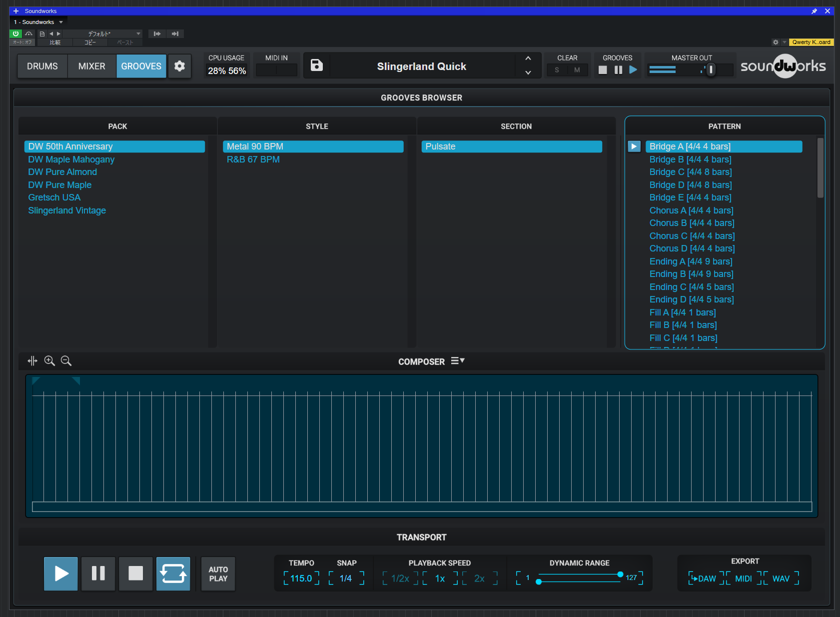This screenshot has width=840, height=617.
Task: Open the host gear settings near Qwerty Keyboard
Action: click(x=776, y=42)
